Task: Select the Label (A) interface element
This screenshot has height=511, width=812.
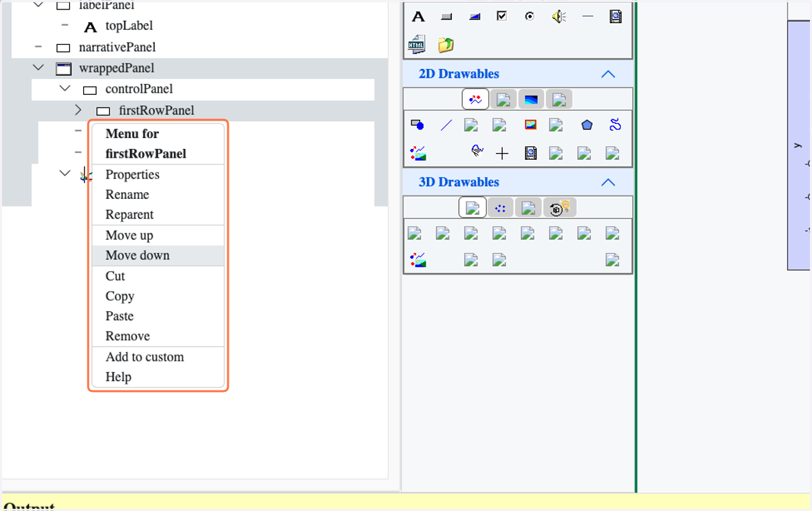Action: pyautogui.click(x=418, y=16)
